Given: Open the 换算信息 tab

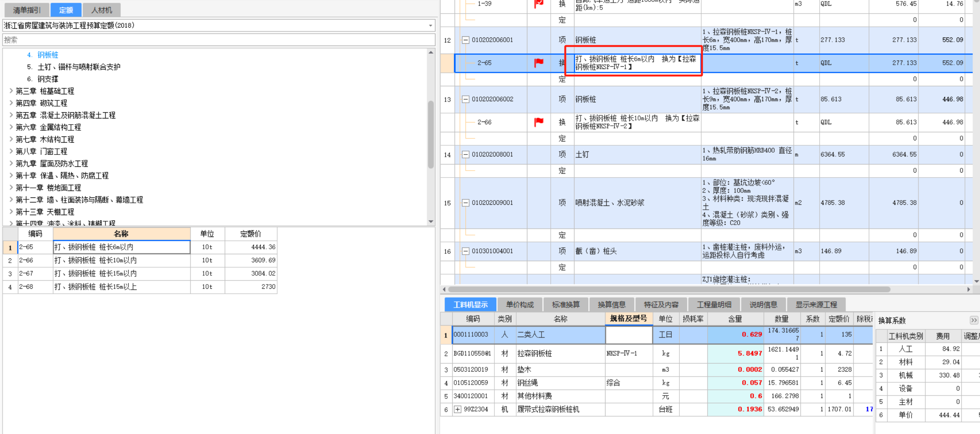Looking at the screenshot, I should 612,305.
